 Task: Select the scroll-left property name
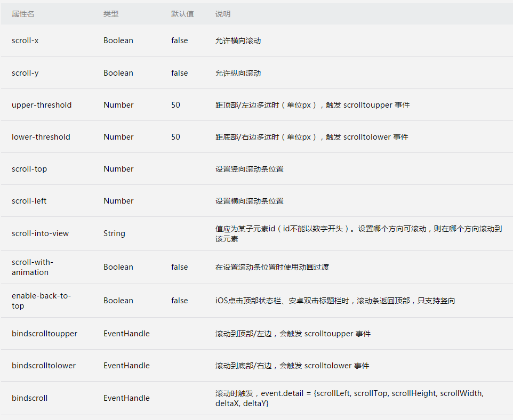coord(29,201)
